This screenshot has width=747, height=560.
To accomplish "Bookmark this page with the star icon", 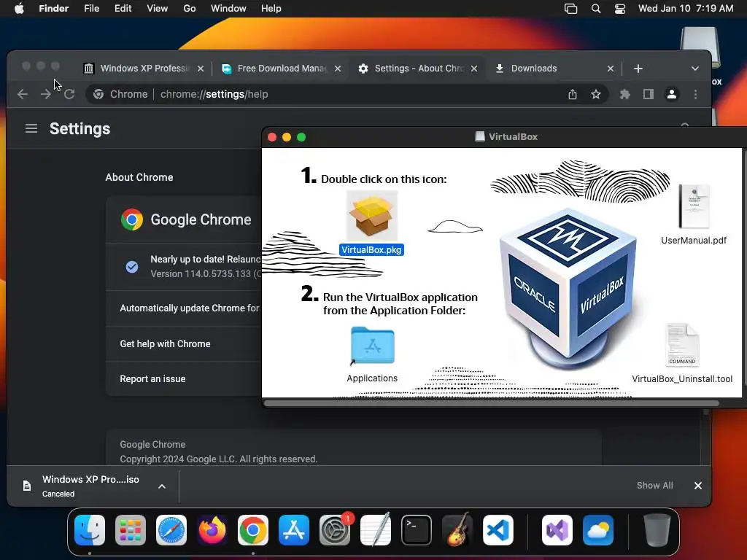I will [596, 94].
